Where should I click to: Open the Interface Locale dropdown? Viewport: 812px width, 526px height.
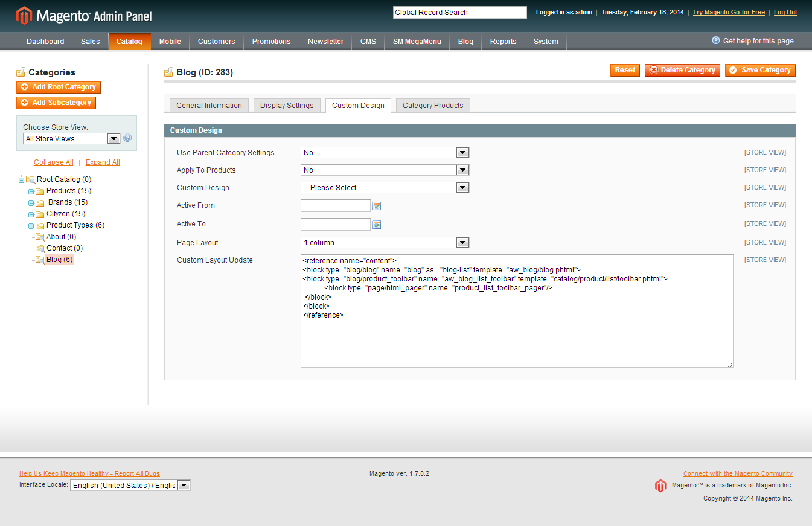pyautogui.click(x=130, y=486)
